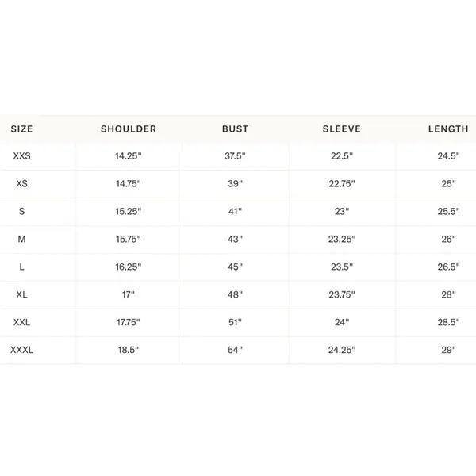476x476 pixels.
Task: Click the 29" length value for XXXL
Action: (x=448, y=350)
